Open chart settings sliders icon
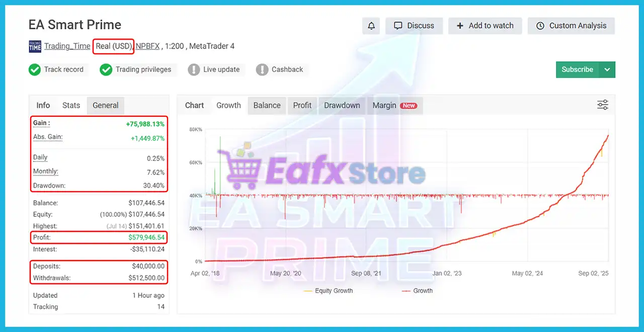 (x=603, y=105)
